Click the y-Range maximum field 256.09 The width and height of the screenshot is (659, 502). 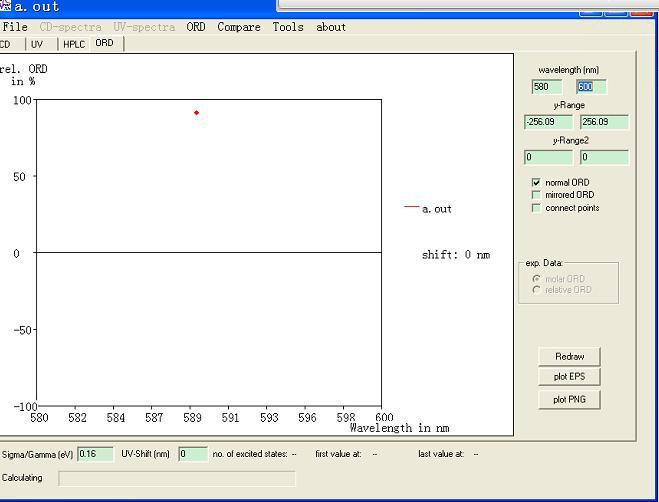tap(604, 122)
